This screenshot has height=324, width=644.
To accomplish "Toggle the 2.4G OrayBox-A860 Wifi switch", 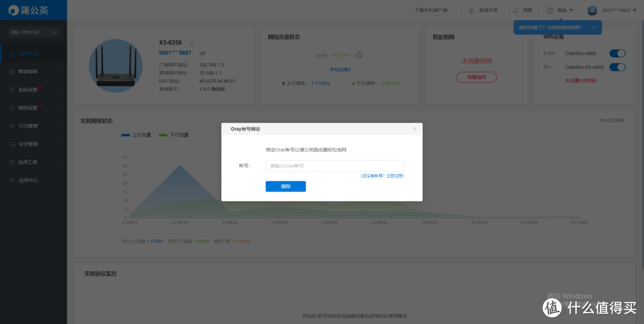I will coord(617,54).
